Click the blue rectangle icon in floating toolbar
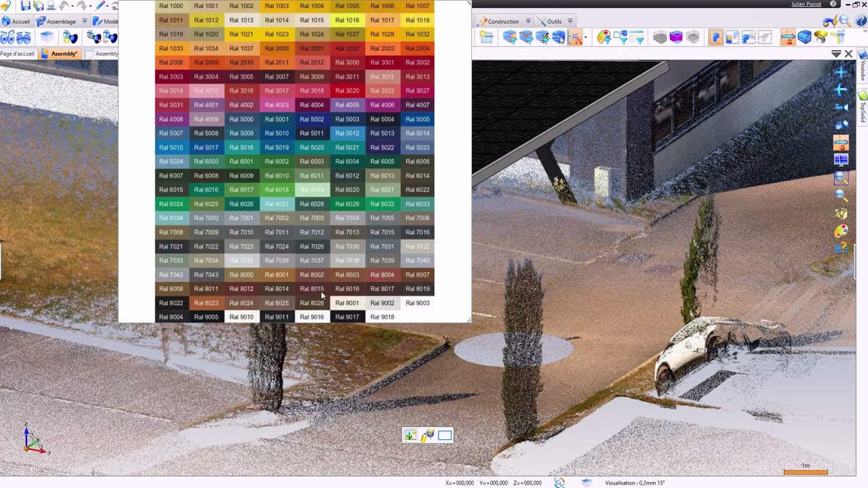Image resolution: width=868 pixels, height=488 pixels. click(445, 435)
